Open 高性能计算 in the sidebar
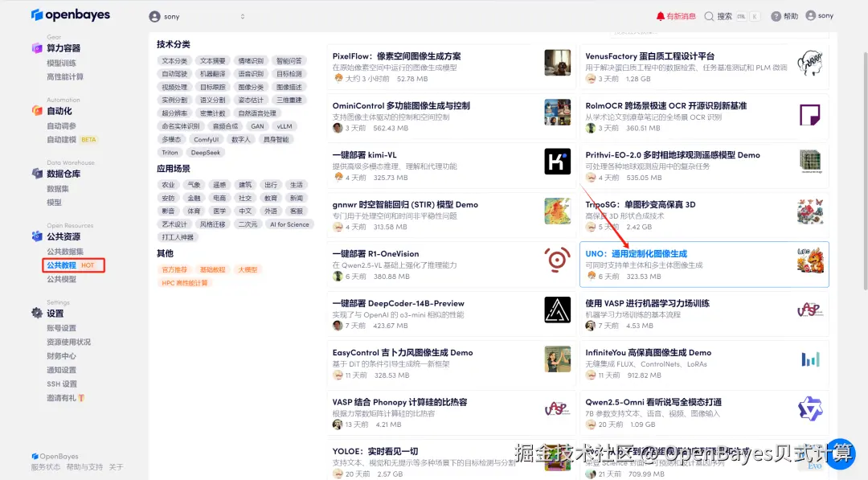The image size is (868, 480). [x=65, y=77]
